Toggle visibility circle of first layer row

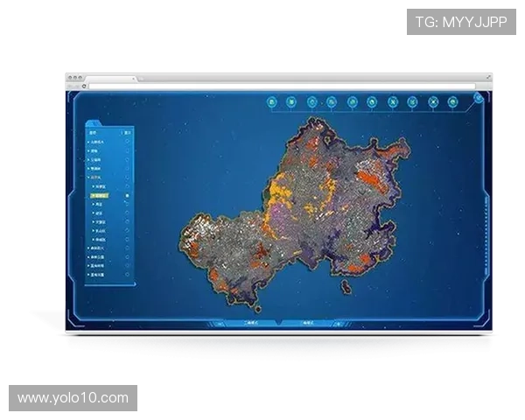coord(128,142)
